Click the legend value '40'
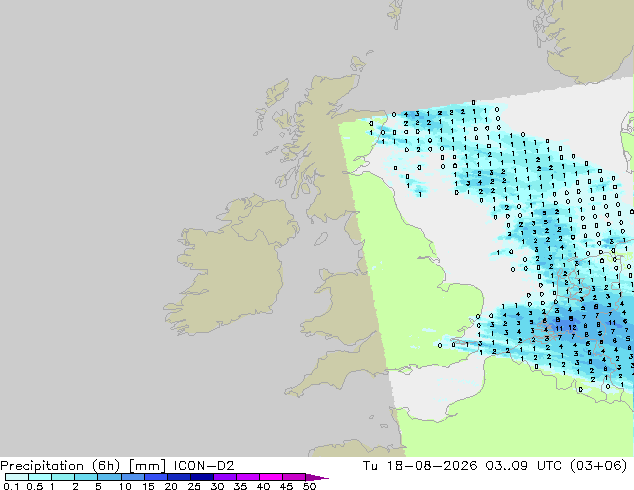Screen dimensions: 634x490 pyautogui.click(x=264, y=486)
